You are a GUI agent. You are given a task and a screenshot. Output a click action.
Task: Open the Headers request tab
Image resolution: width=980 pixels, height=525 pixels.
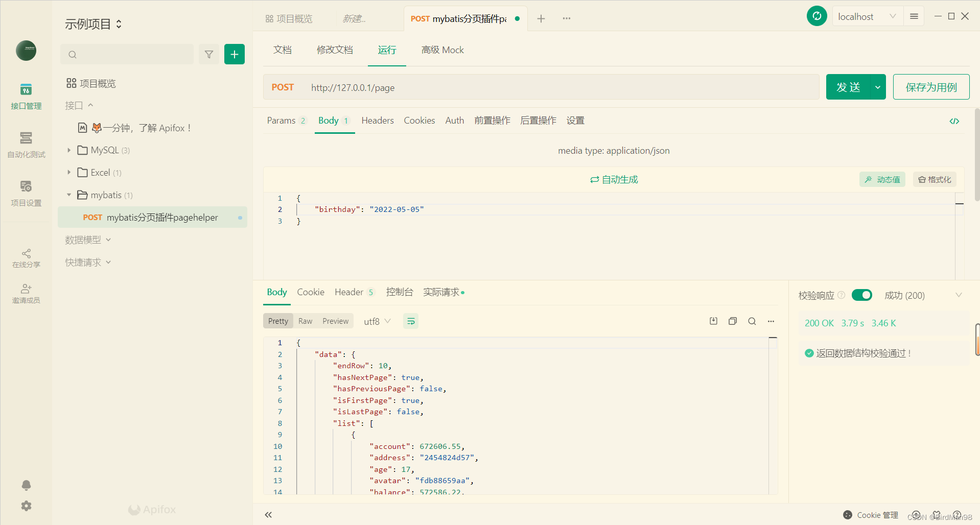point(378,121)
